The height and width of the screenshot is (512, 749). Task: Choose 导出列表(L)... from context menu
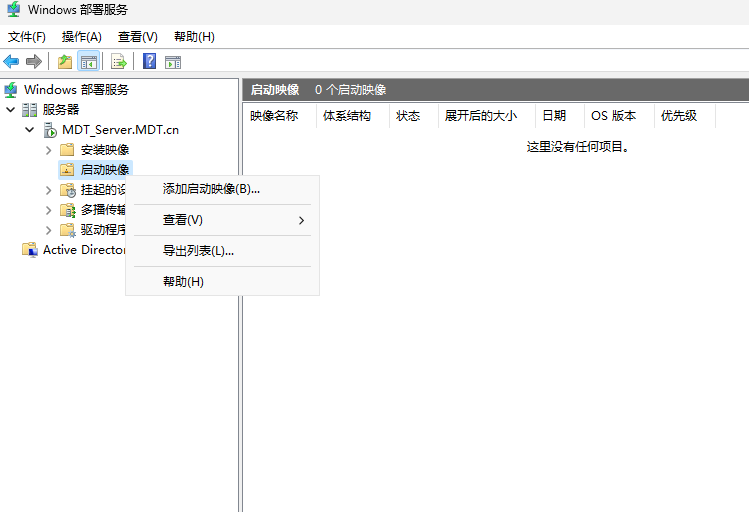[223, 251]
